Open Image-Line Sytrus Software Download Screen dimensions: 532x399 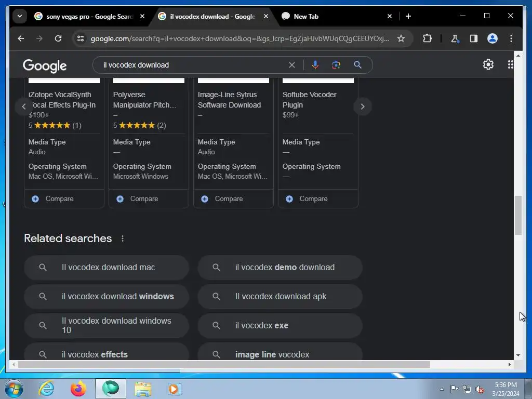(229, 100)
